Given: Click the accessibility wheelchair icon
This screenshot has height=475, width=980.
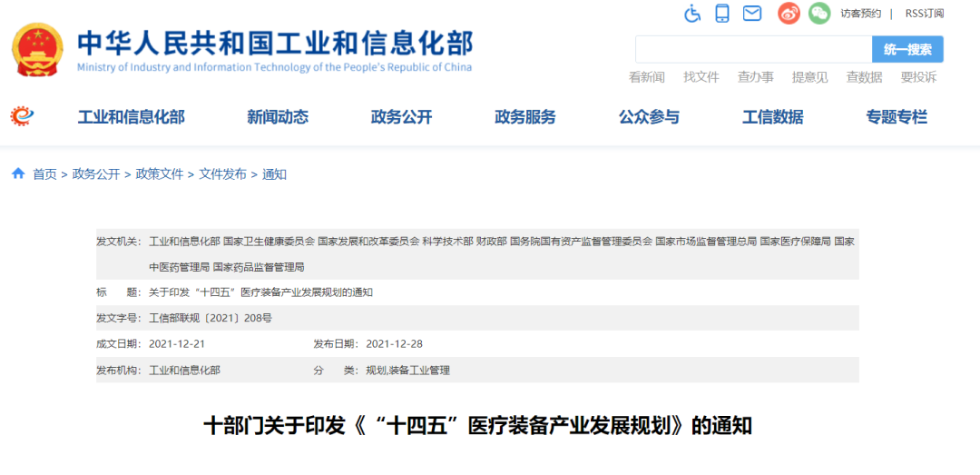Looking at the screenshot, I should click(x=692, y=14).
